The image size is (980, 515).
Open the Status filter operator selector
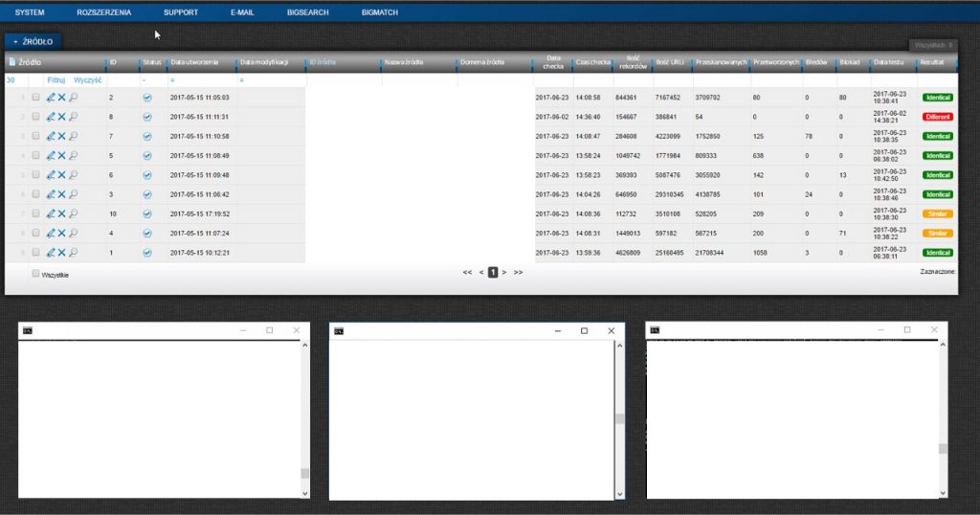144,80
